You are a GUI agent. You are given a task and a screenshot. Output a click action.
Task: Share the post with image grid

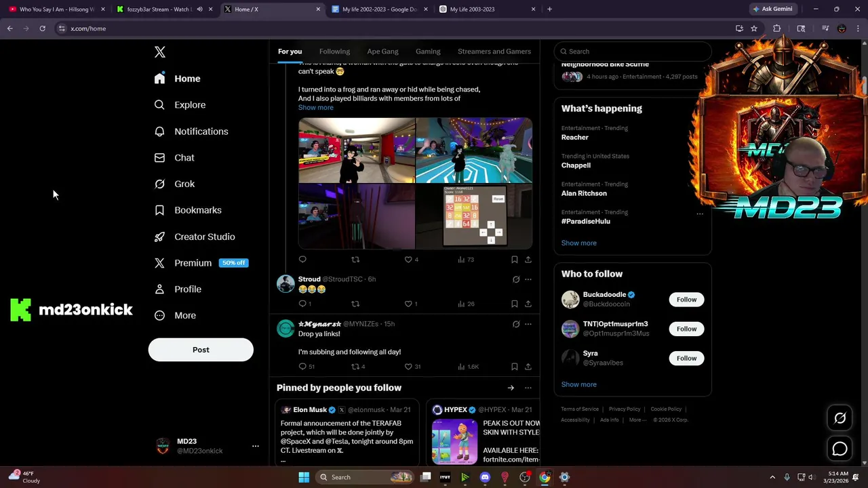[528, 260]
